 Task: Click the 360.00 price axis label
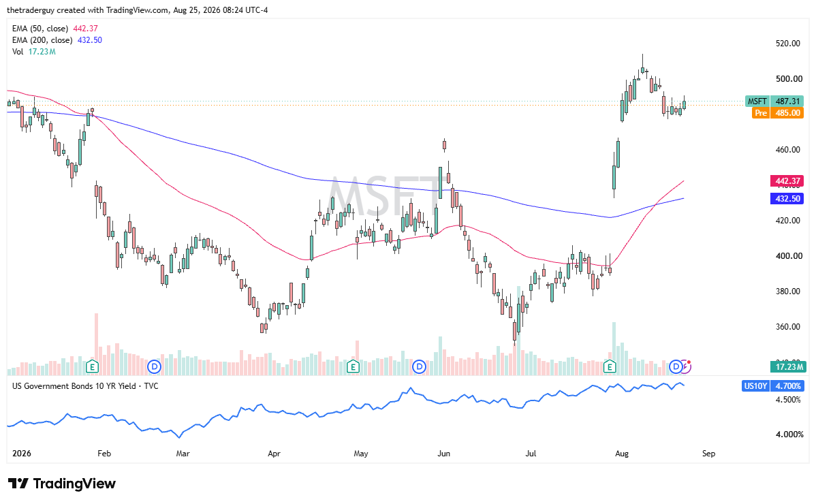[788, 326]
